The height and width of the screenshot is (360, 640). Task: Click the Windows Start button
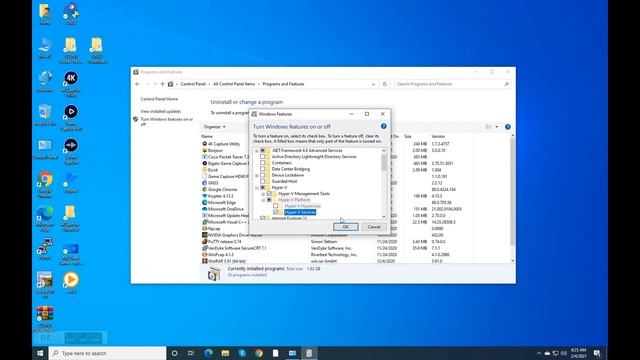tap(40, 353)
